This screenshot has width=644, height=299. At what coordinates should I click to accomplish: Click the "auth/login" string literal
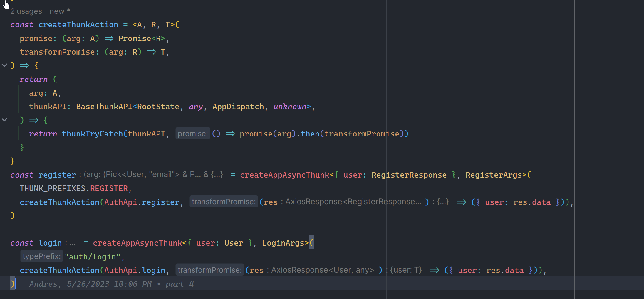[x=92, y=257]
